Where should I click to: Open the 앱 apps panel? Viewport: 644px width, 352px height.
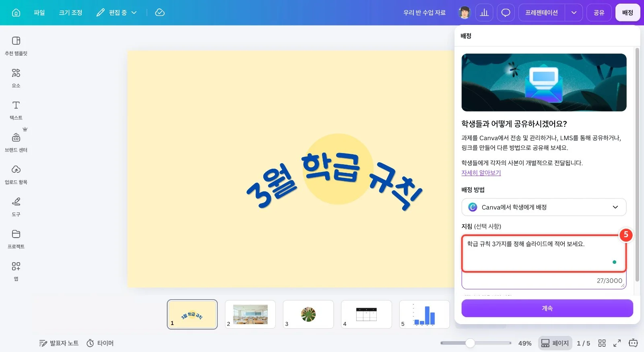click(x=16, y=271)
